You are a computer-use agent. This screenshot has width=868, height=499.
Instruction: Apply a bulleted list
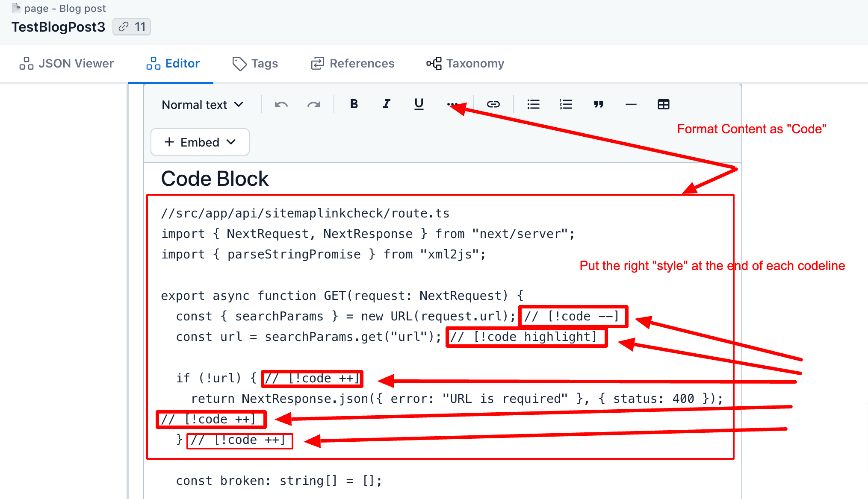[533, 104]
